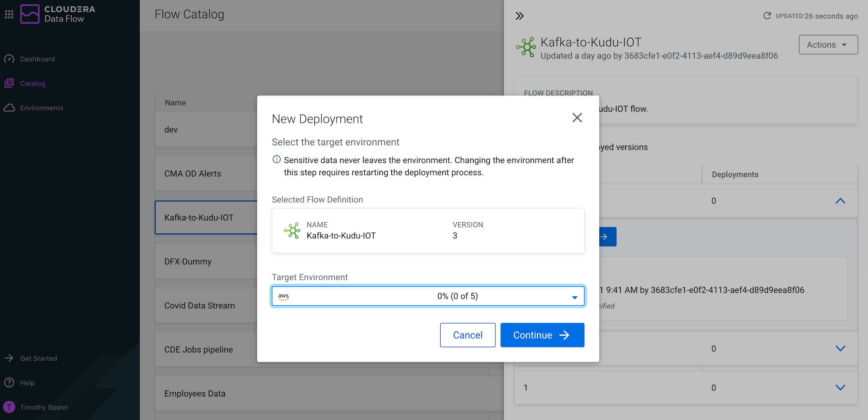Collapse the details panel with double chevron
The height and width of the screenshot is (420, 868).
click(x=519, y=16)
